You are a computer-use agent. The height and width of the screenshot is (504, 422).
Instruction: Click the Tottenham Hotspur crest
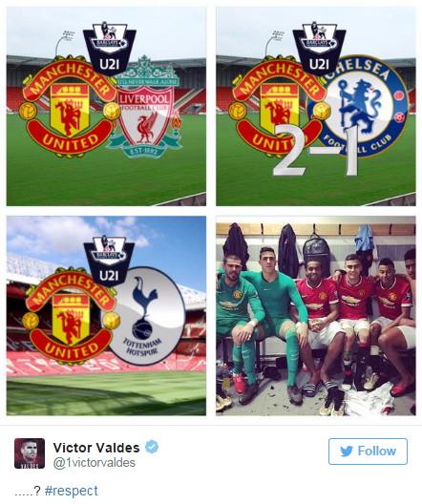144,316
